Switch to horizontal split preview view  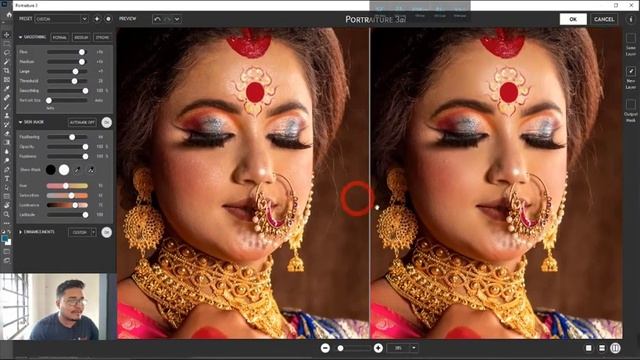(602, 348)
